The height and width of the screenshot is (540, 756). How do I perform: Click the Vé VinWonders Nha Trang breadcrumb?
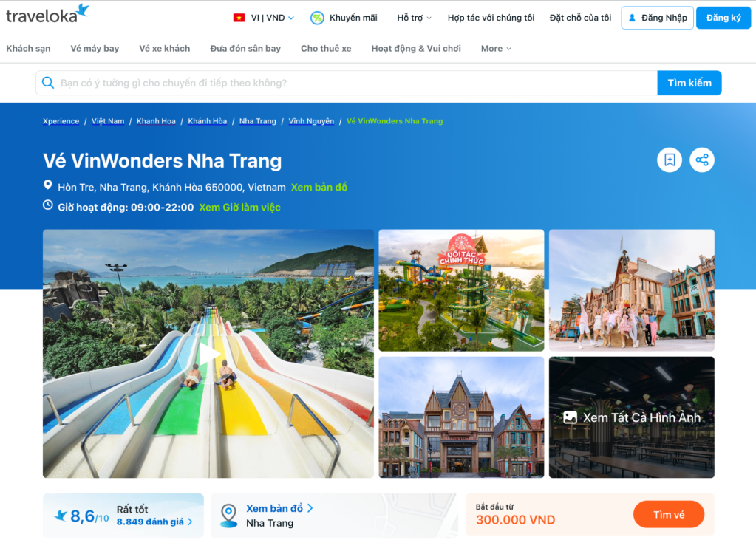[395, 121]
